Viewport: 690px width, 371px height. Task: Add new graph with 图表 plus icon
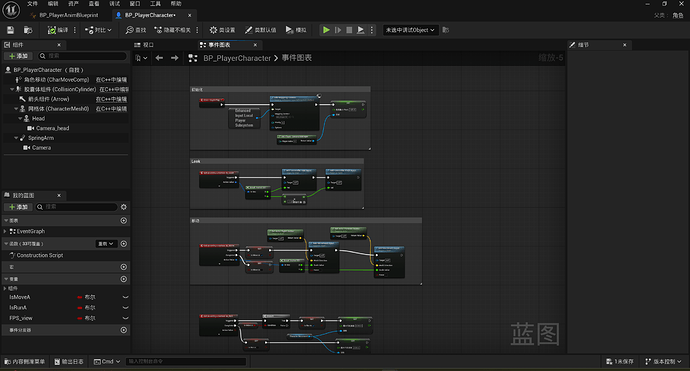pos(124,220)
